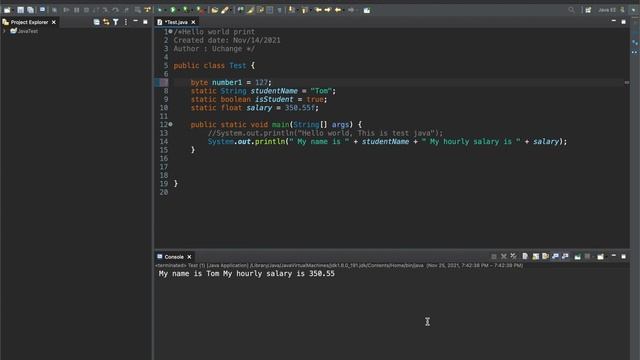Screen dimensions: 640x360
Task: Collapse all in Project Explorer
Action: pos(96,22)
